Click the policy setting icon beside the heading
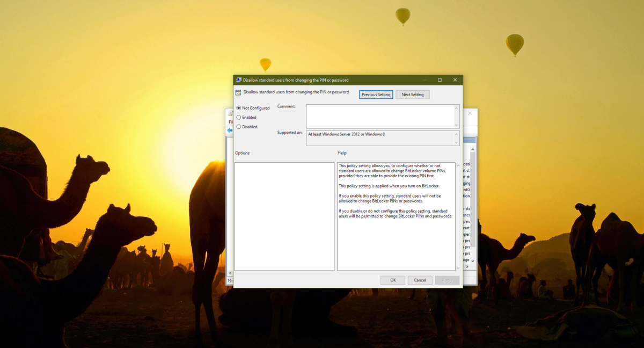Screen dimensions: 644x348 238,92
